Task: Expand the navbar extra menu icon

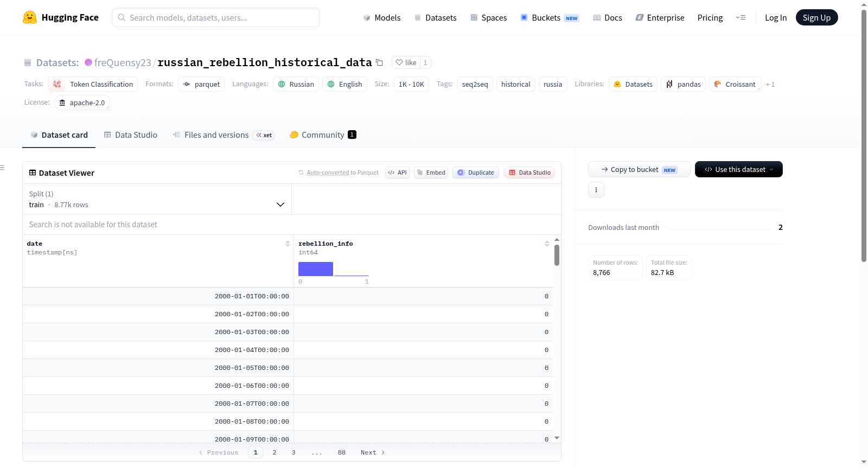Action: coord(741,17)
